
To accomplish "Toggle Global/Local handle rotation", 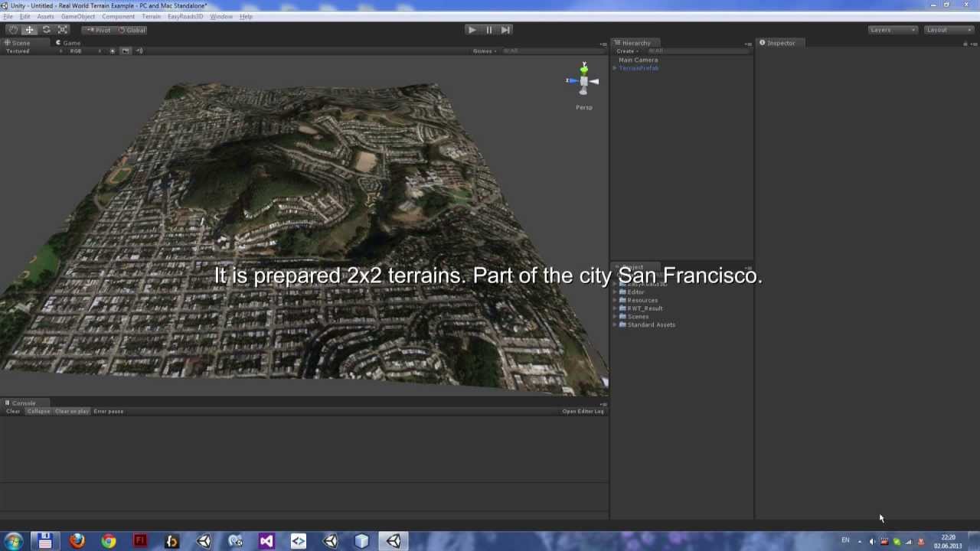I will pos(132,30).
